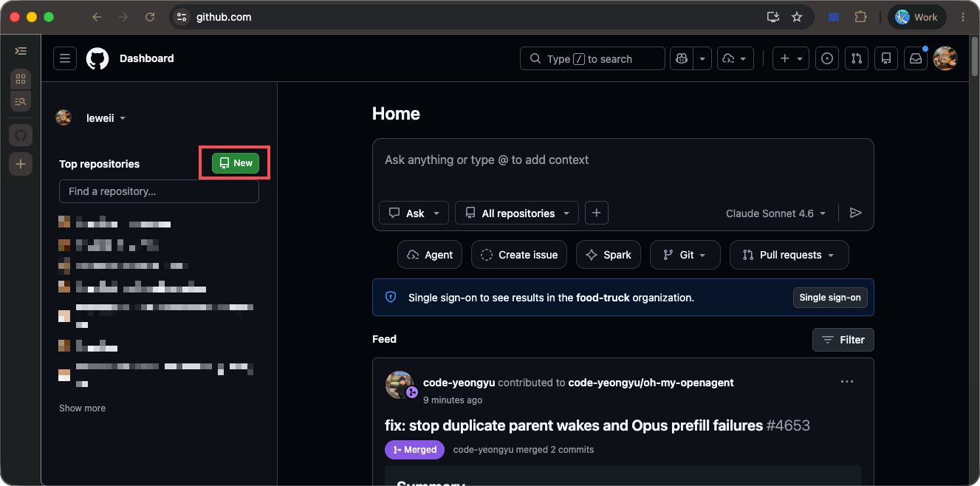Open the Issues icon in the header
Viewport: 980px width, 486px height.
click(827, 58)
